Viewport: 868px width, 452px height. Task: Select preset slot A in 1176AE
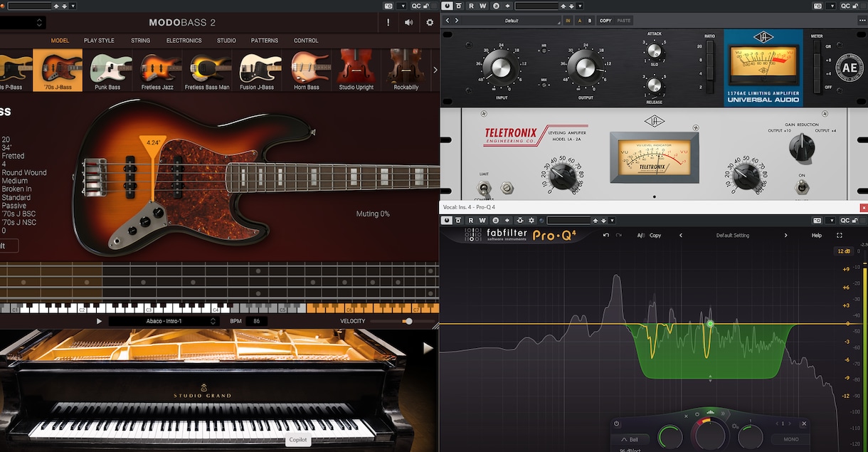tap(579, 21)
